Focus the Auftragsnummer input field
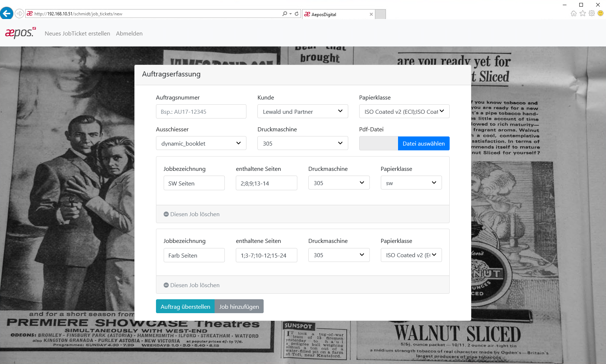606x364 pixels. [201, 112]
